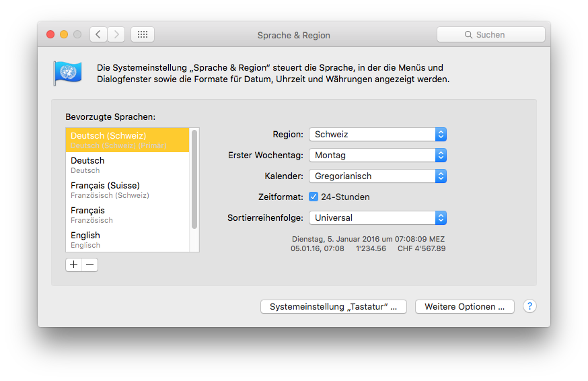The height and width of the screenshot is (381, 588).
Task: Open Systemeinstellung „Tastatur" button
Action: [x=334, y=307]
